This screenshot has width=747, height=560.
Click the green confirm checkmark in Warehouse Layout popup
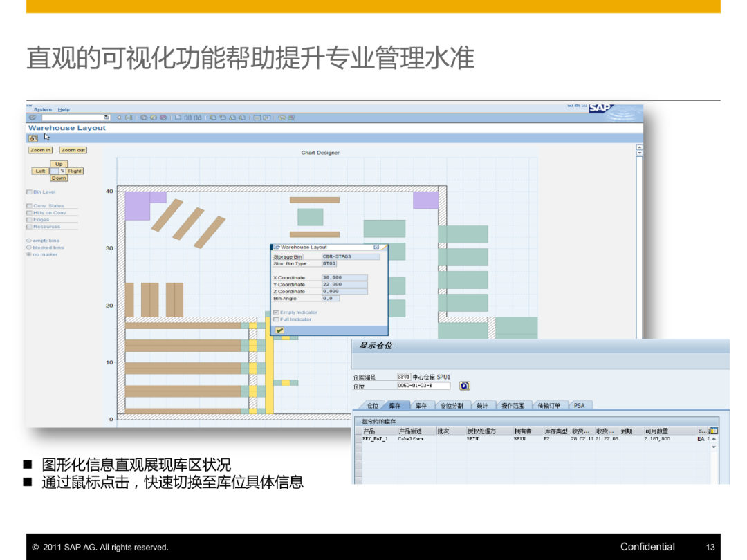pyautogui.click(x=279, y=330)
